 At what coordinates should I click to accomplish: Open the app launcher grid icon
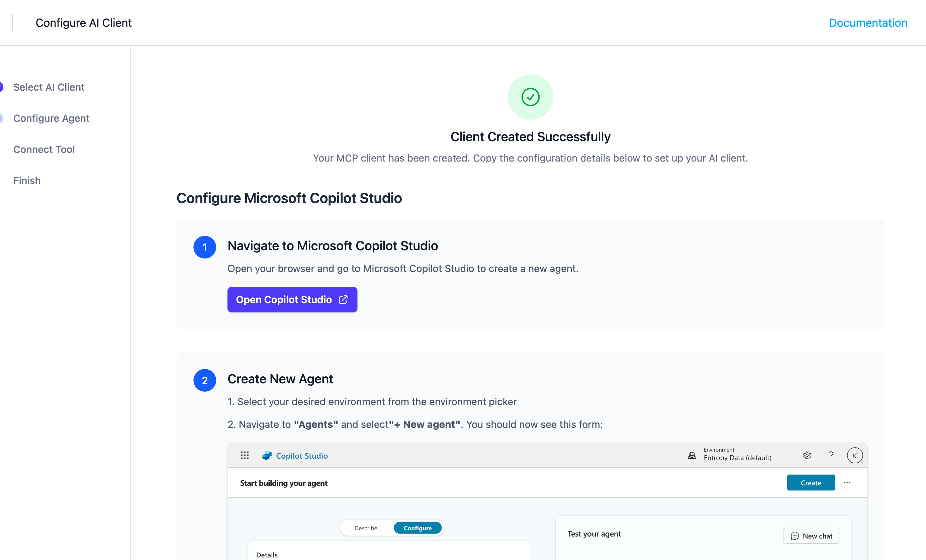245,455
